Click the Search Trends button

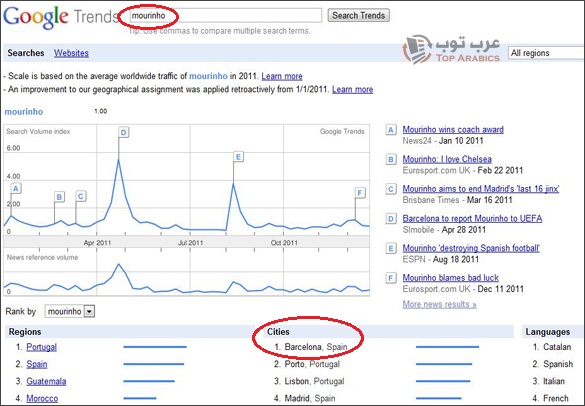click(x=359, y=15)
